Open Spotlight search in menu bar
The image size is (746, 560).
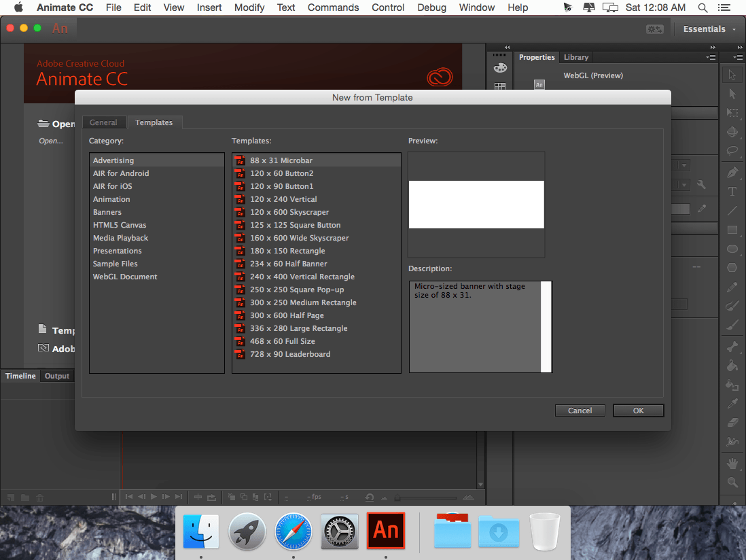coord(703,7)
